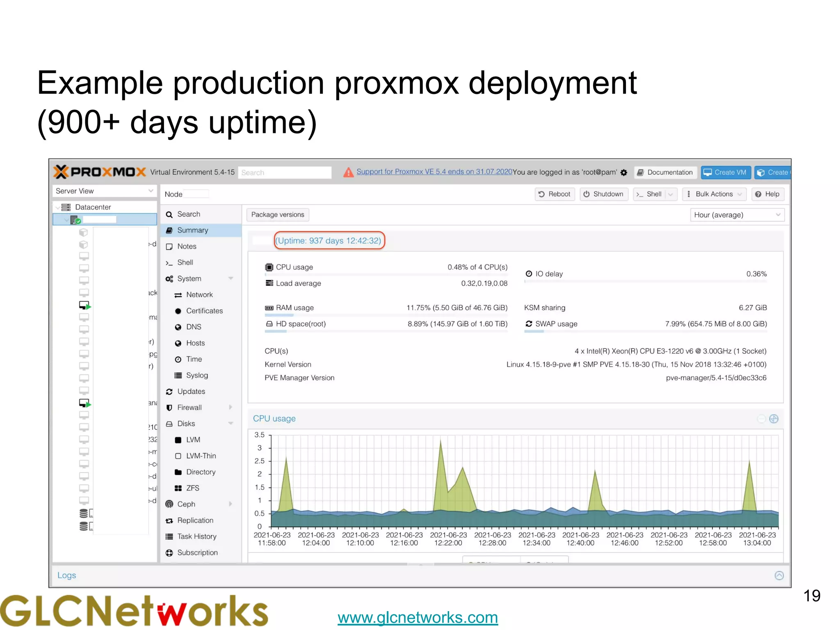
Task: Click the support warning triangle icon
Action: coord(348,172)
